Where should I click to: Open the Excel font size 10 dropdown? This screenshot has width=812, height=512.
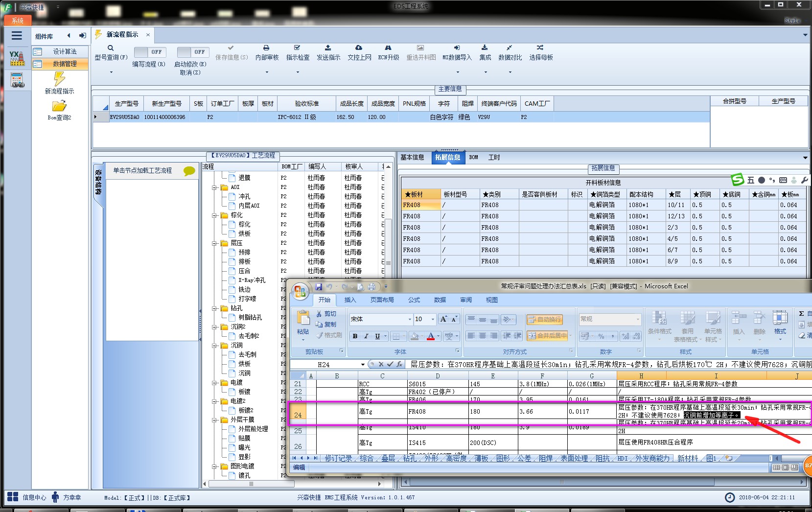click(x=433, y=319)
